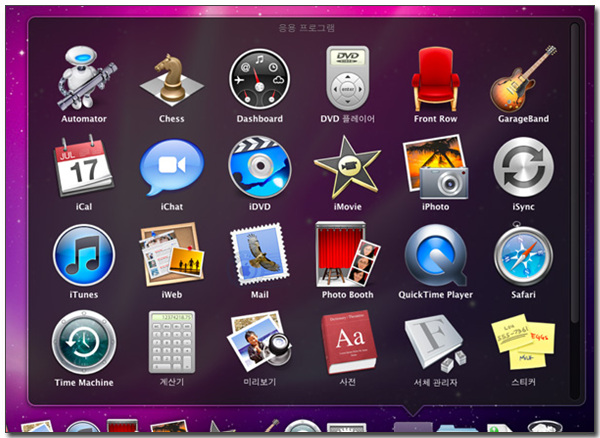Launch GarageBand guitar icon
Viewport: 600px width, 438px height.
click(x=523, y=79)
